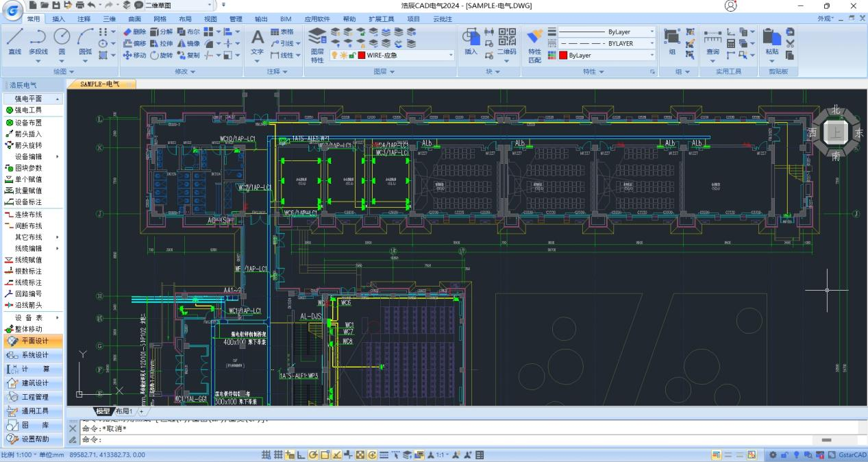Open the 布局1 layout tab
This screenshot has height=462, width=868.
pyautogui.click(x=124, y=411)
